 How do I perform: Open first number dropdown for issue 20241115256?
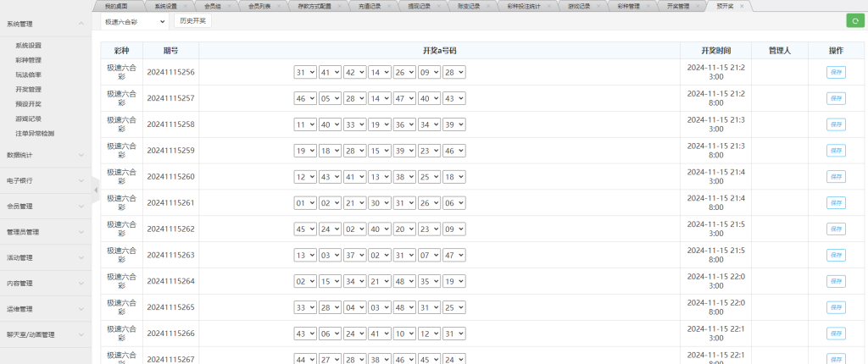point(304,73)
